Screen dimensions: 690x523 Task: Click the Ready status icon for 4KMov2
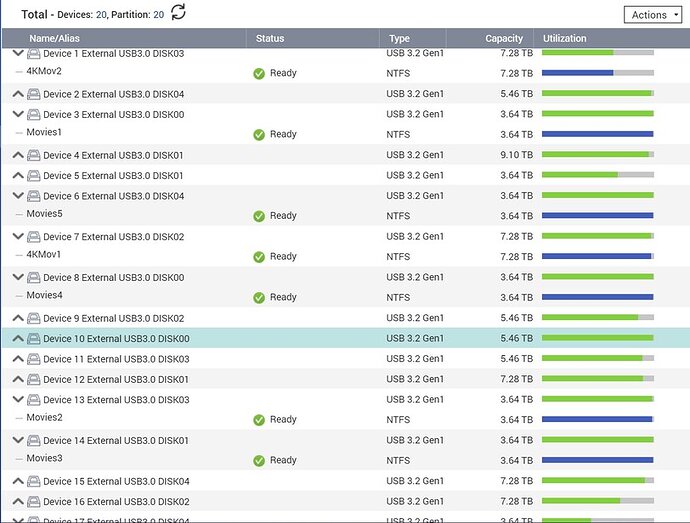click(259, 74)
